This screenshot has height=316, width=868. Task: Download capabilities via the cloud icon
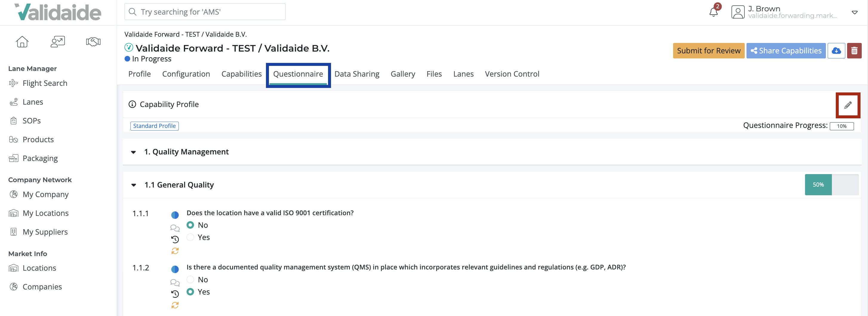click(x=836, y=50)
